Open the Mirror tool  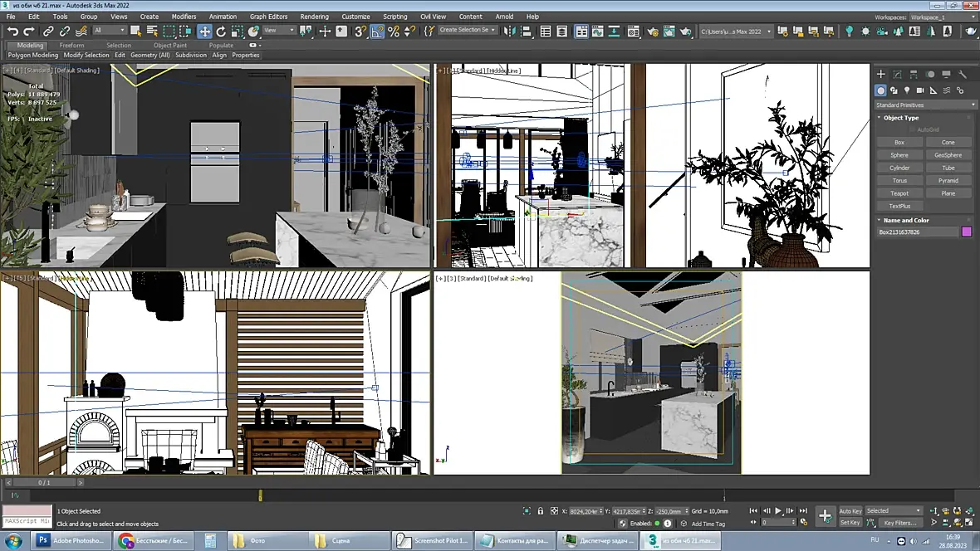tap(509, 32)
